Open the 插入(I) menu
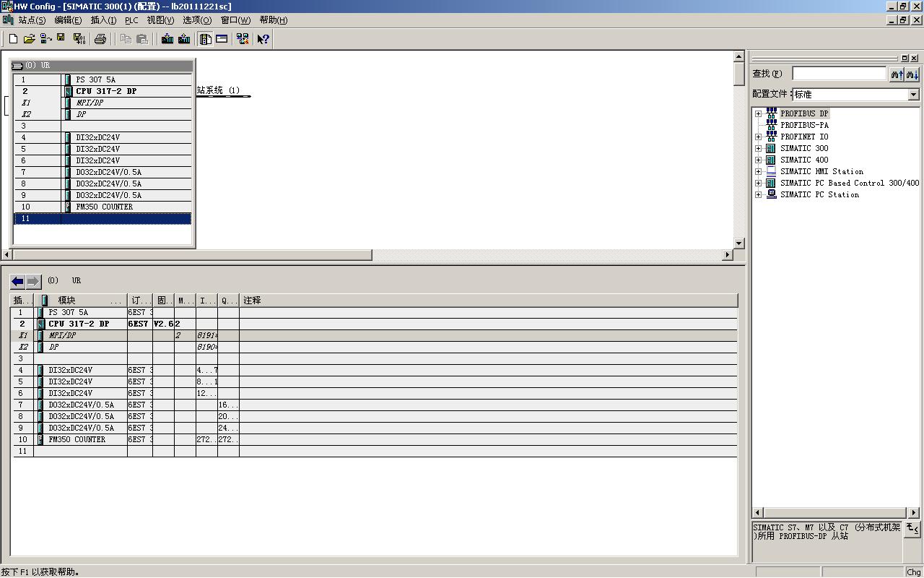The image size is (924, 578). 103,20
